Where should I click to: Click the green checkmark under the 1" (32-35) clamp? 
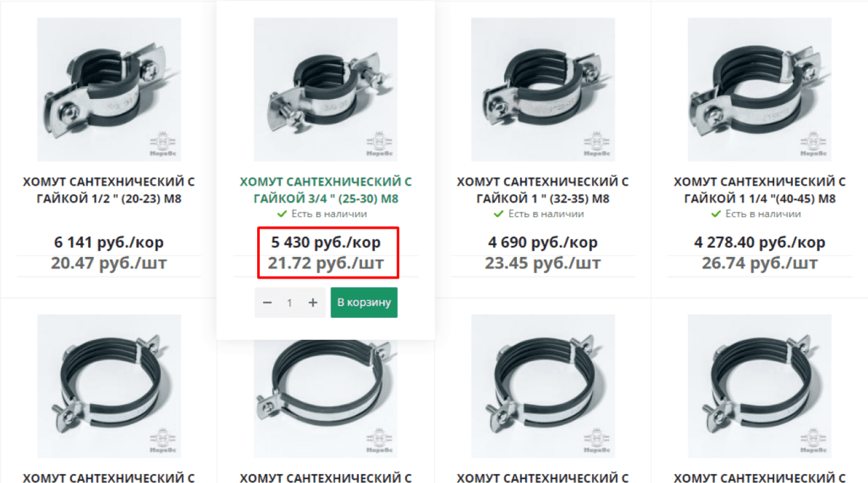(x=498, y=214)
